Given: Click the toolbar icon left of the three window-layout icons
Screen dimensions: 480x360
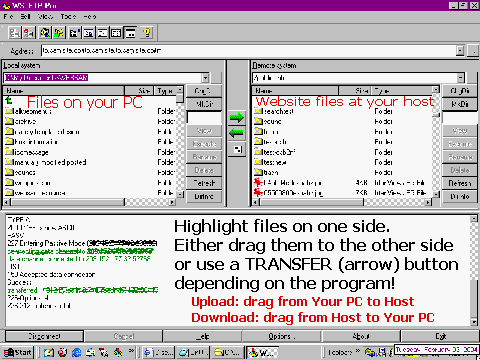Looking at the screenshot, I should point(75,33).
